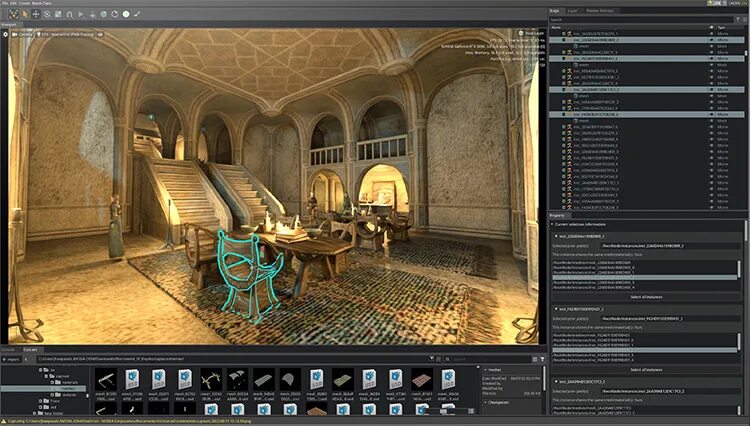Click the Root Layer indicator in viewport
The width and height of the screenshot is (750, 426).
pyautogui.click(x=531, y=33)
